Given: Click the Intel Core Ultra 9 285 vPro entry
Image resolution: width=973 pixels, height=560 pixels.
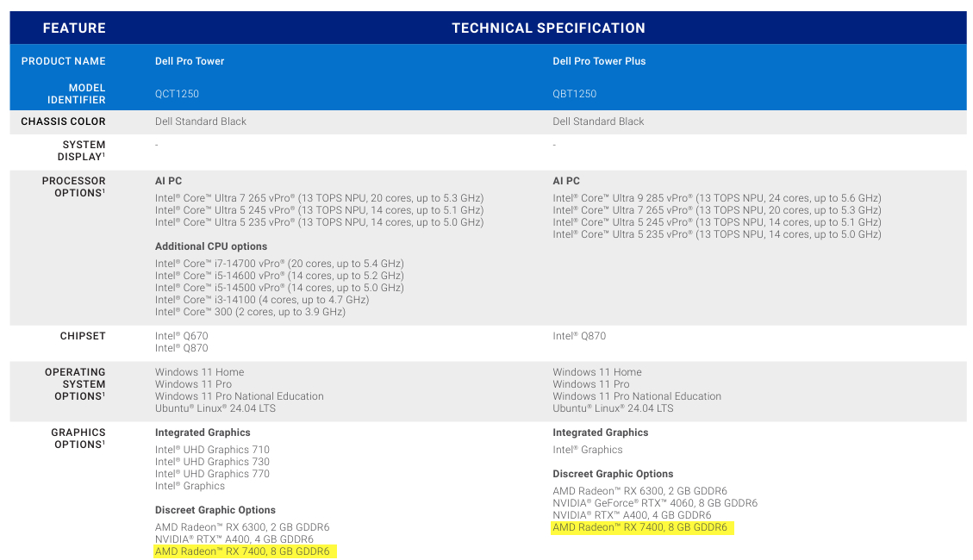Looking at the screenshot, I should point(716,198).
